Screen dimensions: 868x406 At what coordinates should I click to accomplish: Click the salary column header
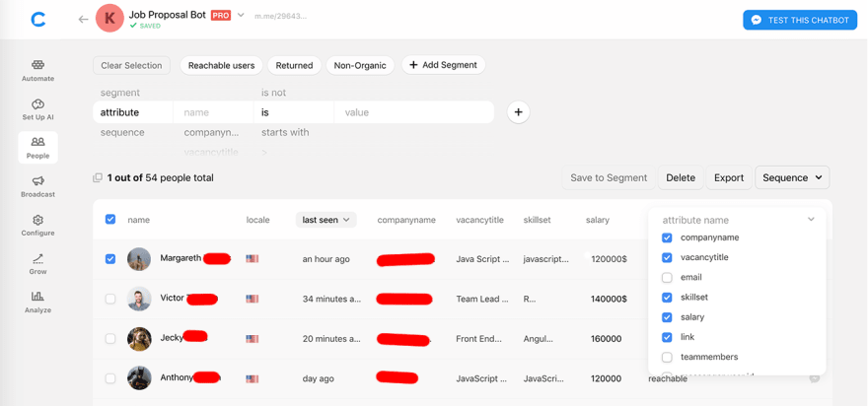(x=598, y=220)
